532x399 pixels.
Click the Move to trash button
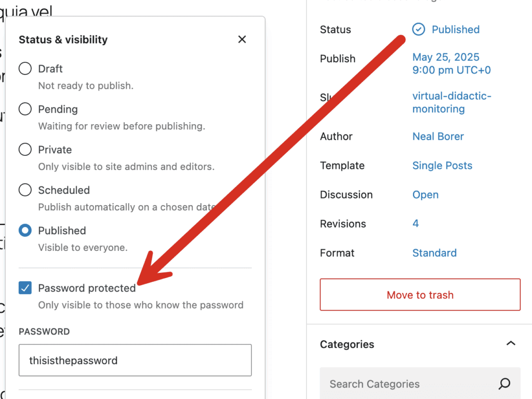[x=420, y=295]
